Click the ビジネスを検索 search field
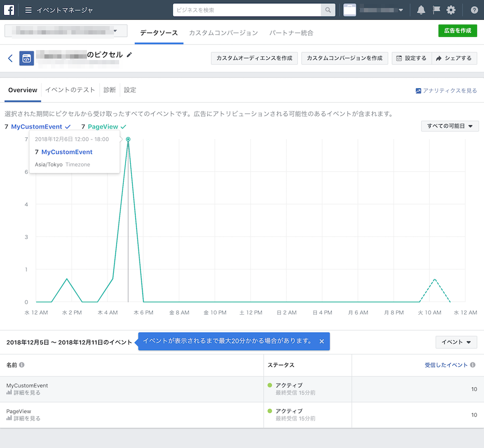The height and width of the screenshot is (448, 484). pyautogui.click(x=247, y=10)
